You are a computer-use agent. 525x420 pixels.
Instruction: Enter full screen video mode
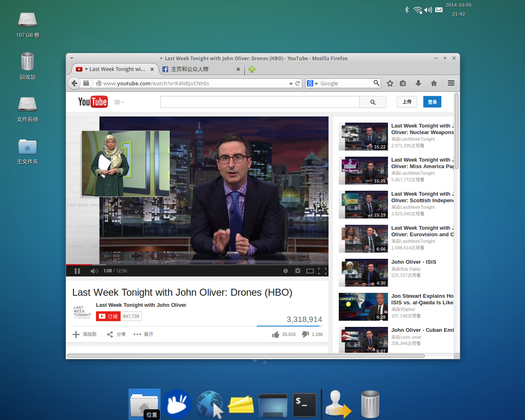322,271
